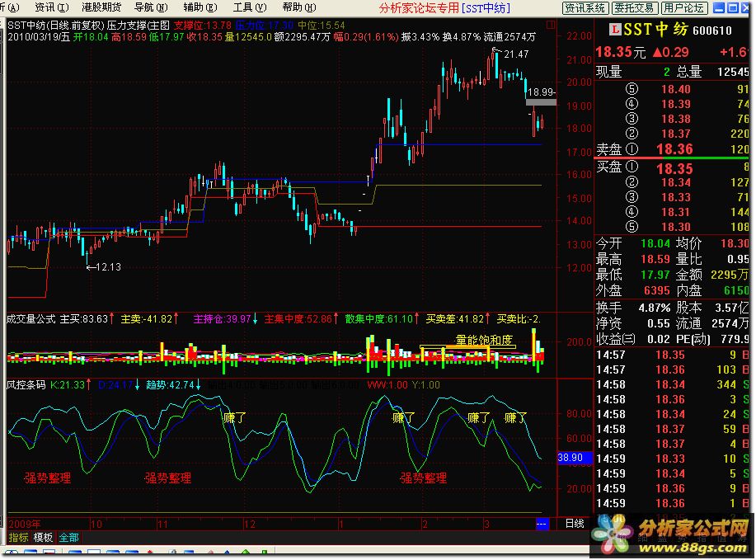Click the 外盘 value 6395
Screen dimensions: 756x560
click(657, 290)
